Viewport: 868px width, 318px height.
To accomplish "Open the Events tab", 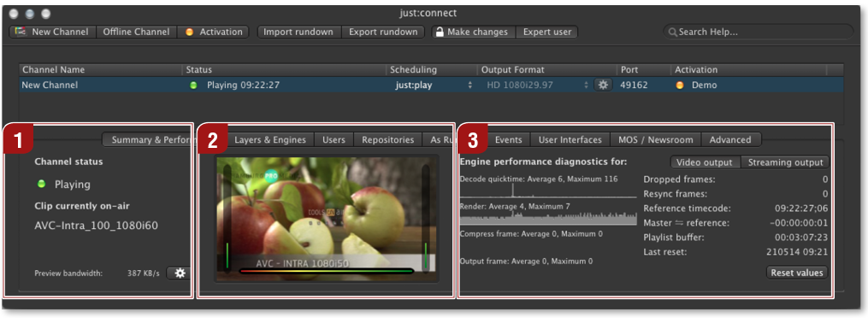I will tap(508, 140).
